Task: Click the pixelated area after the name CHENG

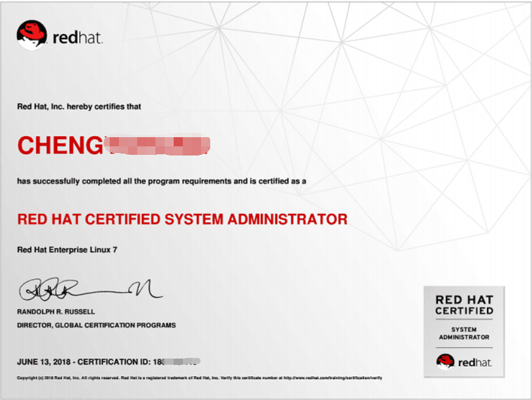Action: click(x=157, y=146)
